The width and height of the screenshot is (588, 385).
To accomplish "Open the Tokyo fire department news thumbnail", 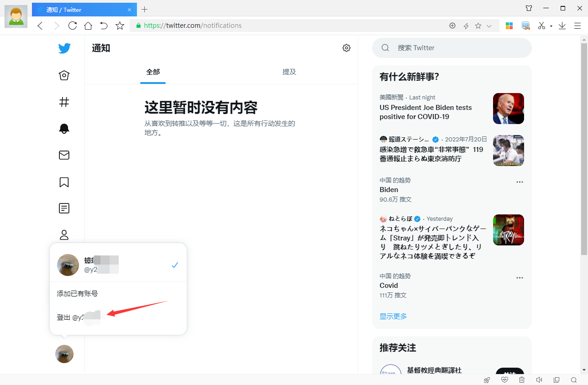I will [509, 151].
